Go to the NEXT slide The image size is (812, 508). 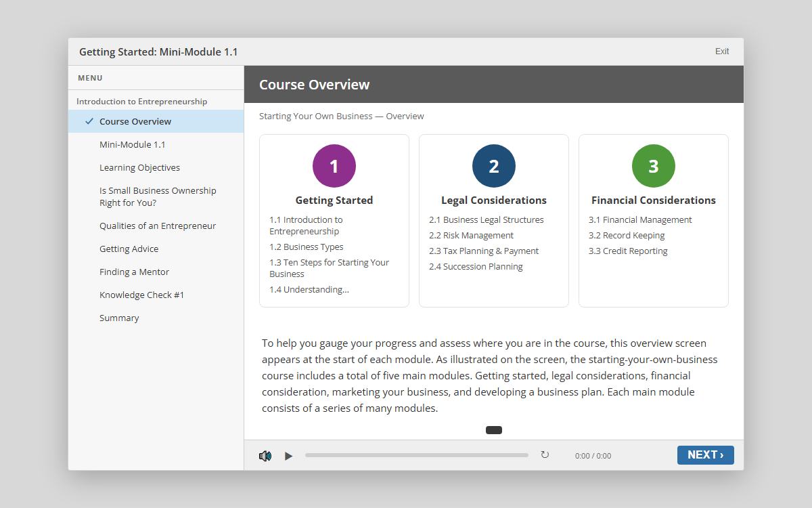coord(706,455)
